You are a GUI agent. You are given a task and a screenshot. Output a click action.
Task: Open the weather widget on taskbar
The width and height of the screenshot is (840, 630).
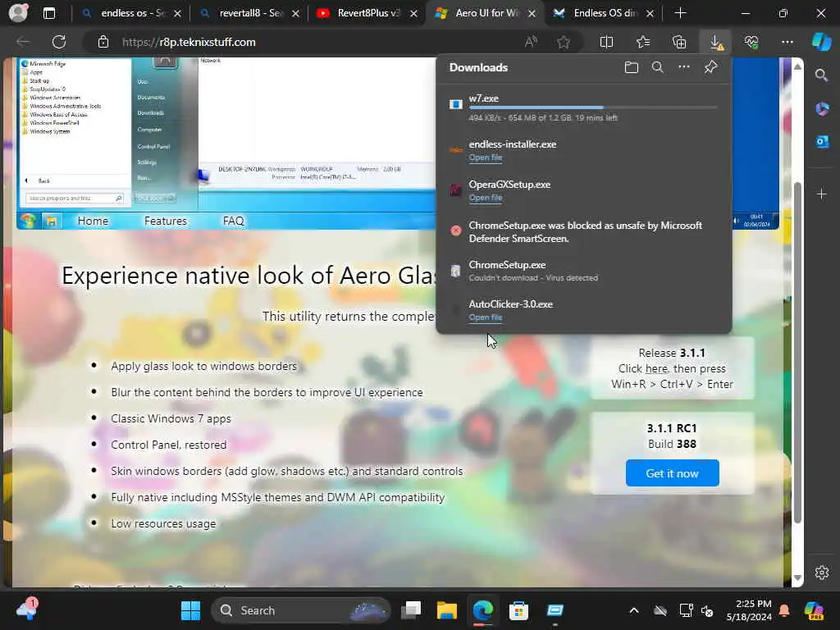tap(27, 609)
